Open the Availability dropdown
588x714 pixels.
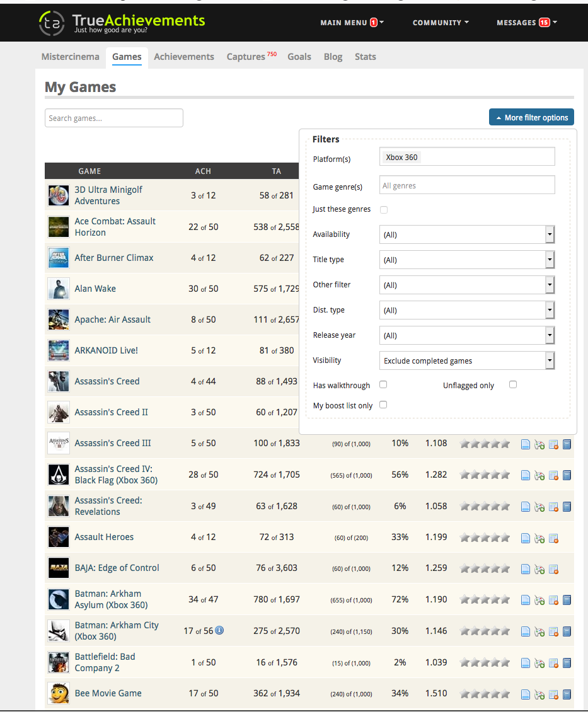point(467,234)
